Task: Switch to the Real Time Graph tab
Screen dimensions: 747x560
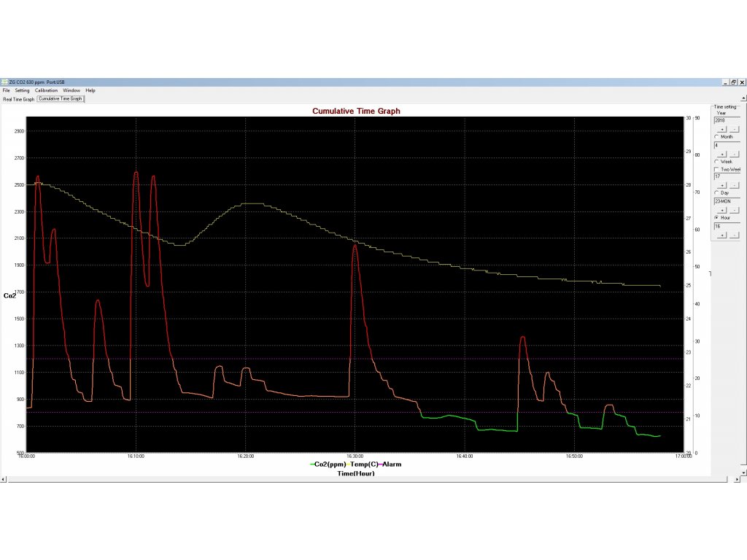Action: pyautogui.click(x=18, y=99)
